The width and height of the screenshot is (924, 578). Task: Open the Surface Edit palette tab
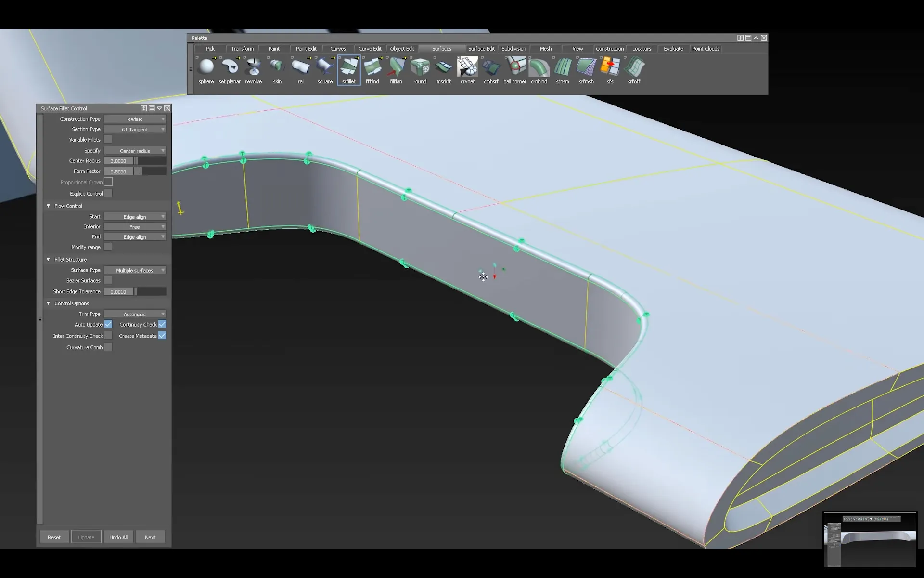click(481, 49)
